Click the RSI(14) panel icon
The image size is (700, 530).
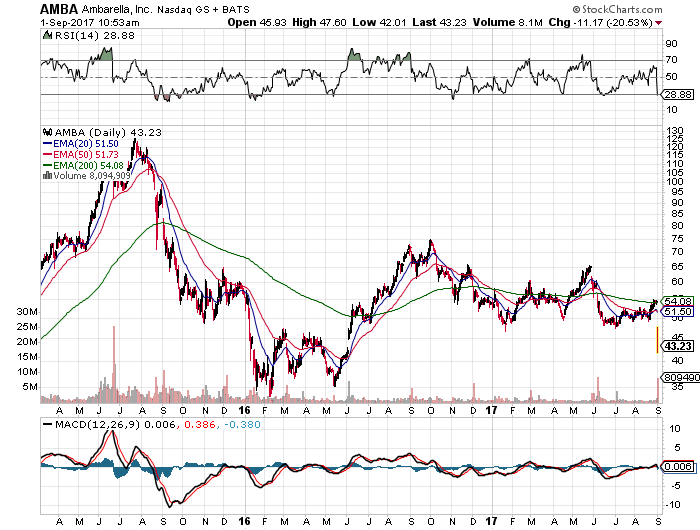(47, 35)
